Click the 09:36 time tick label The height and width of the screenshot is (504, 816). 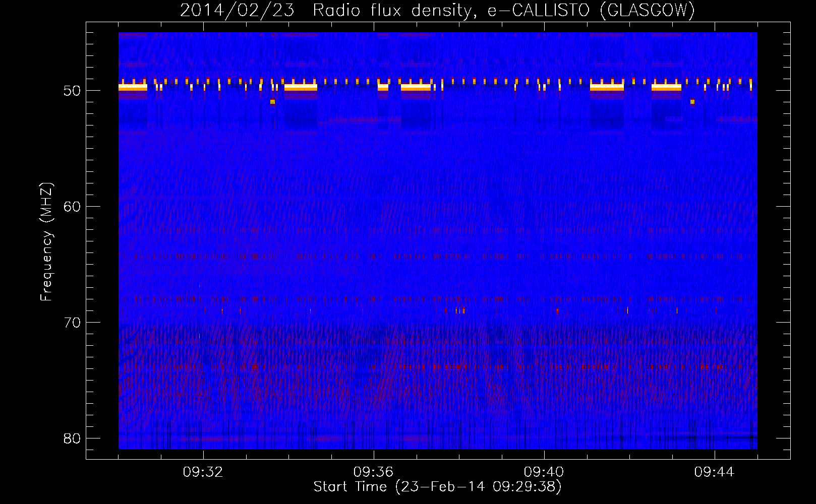point(374,472)
